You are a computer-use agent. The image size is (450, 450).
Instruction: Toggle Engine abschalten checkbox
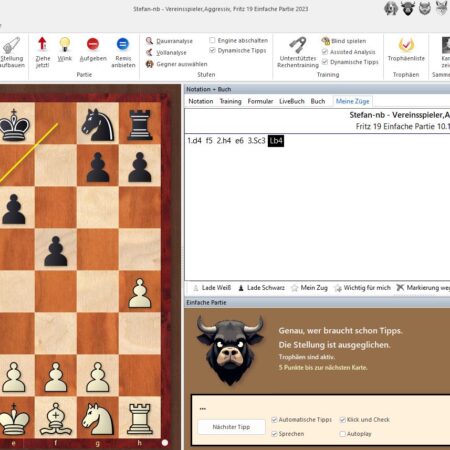pyautogui.click(x=212, y=40)
